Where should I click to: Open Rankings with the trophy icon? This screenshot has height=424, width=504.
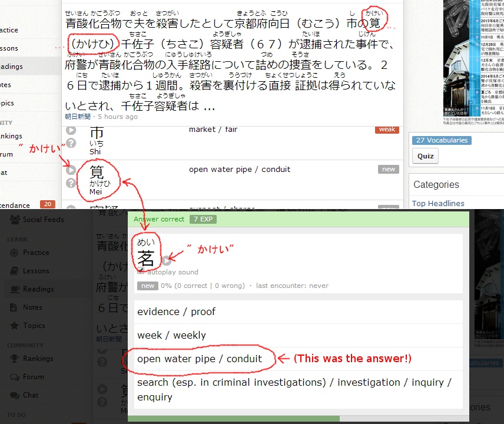click(38, 359)
